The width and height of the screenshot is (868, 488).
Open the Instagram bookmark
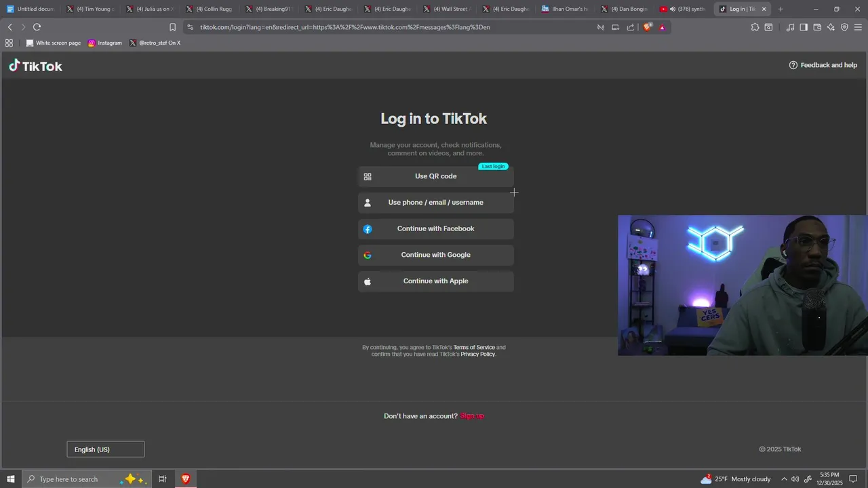[x=105, y=43]
